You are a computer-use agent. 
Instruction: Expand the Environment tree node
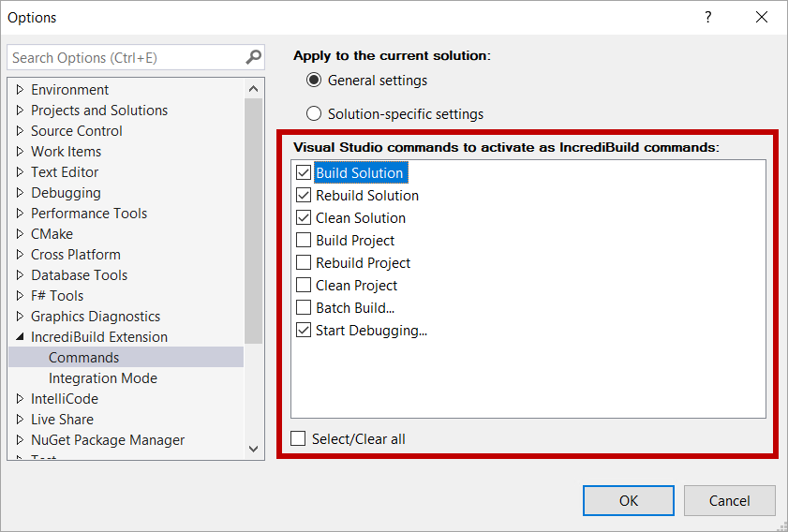21,90
